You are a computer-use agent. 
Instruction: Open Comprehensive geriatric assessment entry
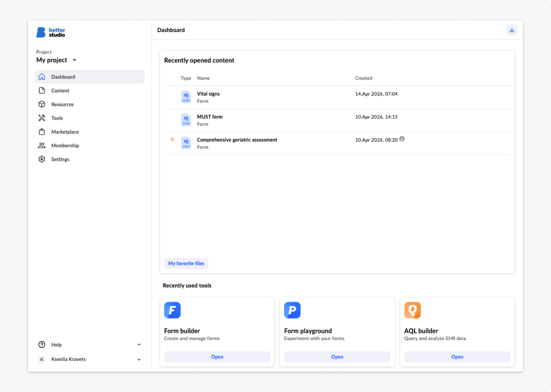click(337, 143)
